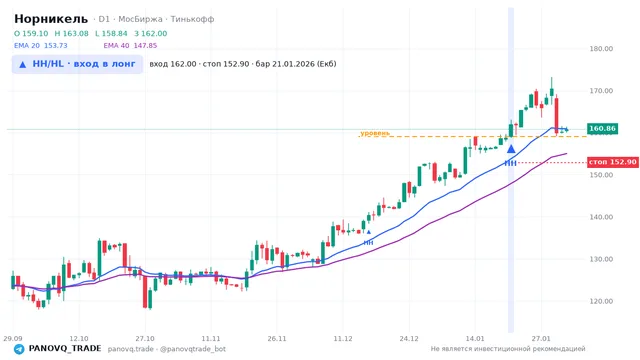Click the 150.00 price axis label
The height and width of the screenshot is (360, 640).
(x=601, y=175)
